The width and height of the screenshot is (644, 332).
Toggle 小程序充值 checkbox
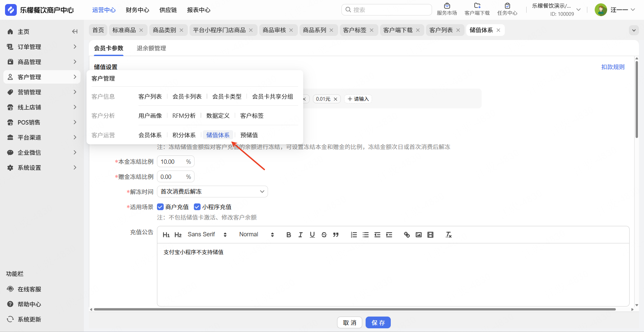197,207
